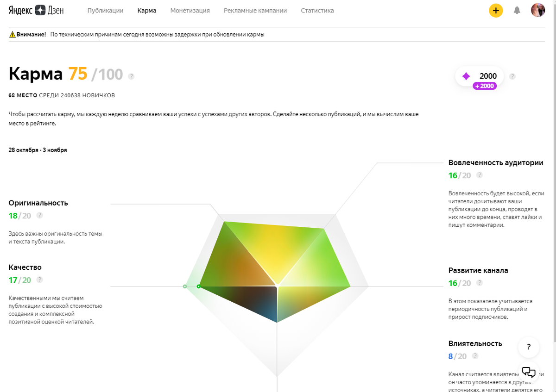Click the outer green marker on Качество axis
Image resolution: width=556 pixels, height=392 pixels.
[185, 286]
